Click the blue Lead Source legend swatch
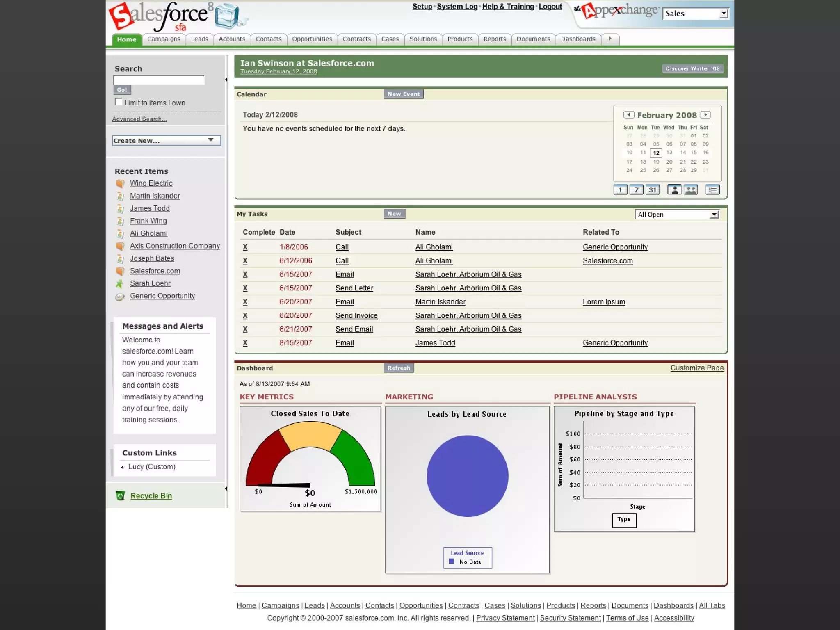840x630 pixels. click(452, 562)
